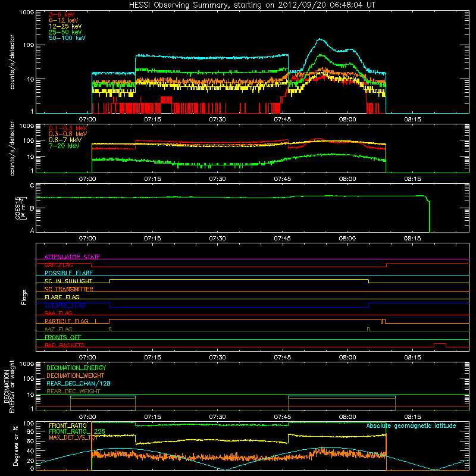
Task: Select the Absolute geomagnetic latitude label
Action: coord(411,425)
